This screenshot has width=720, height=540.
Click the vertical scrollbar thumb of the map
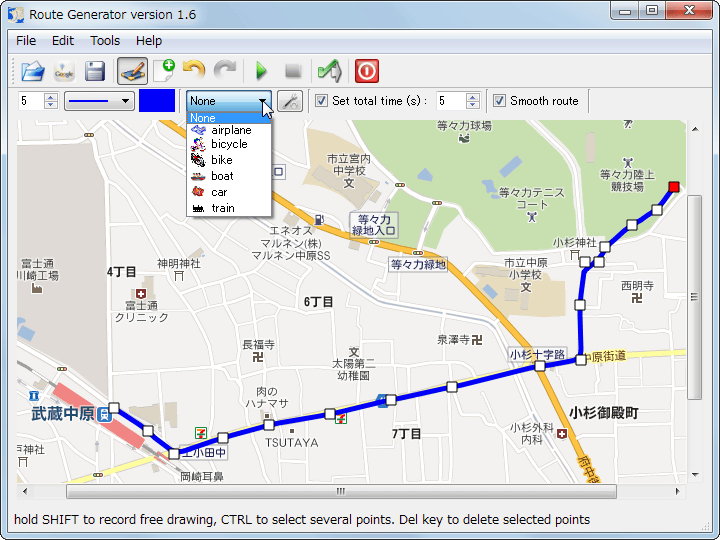coord(694,297)
